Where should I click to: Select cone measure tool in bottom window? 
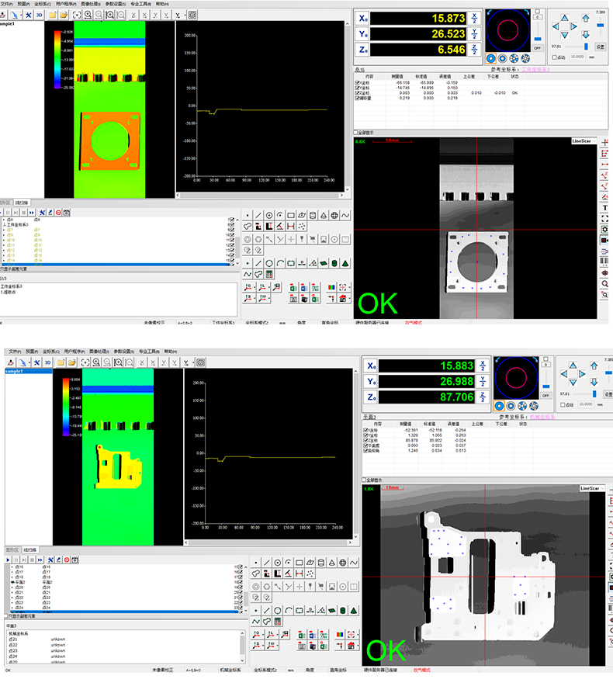[x=332, y=563]
